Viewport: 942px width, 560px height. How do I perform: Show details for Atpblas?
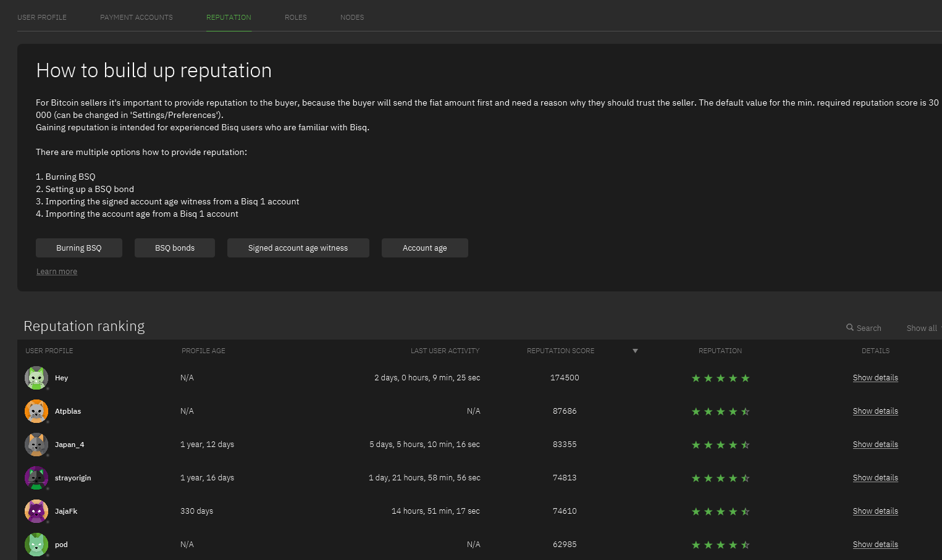(875, 411)
